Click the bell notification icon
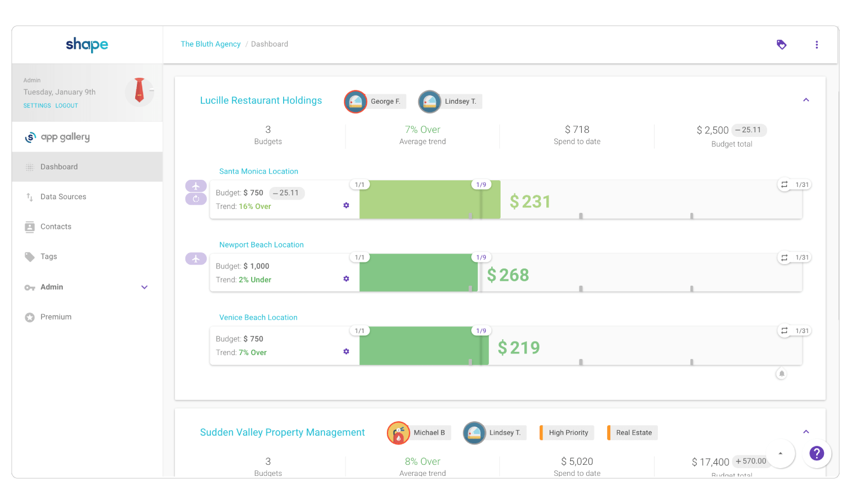851x504 pixels. [781, 373]
